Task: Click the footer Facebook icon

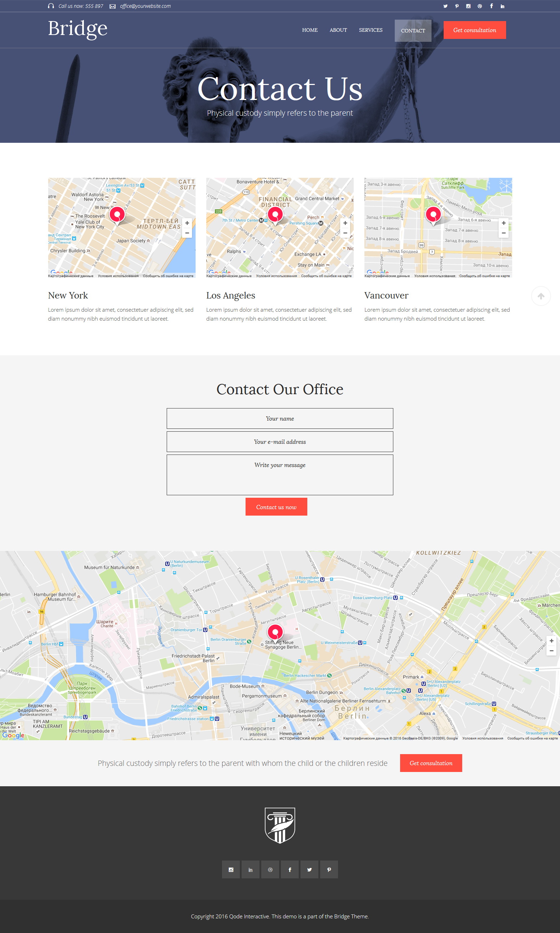Action: click(290, 869)
